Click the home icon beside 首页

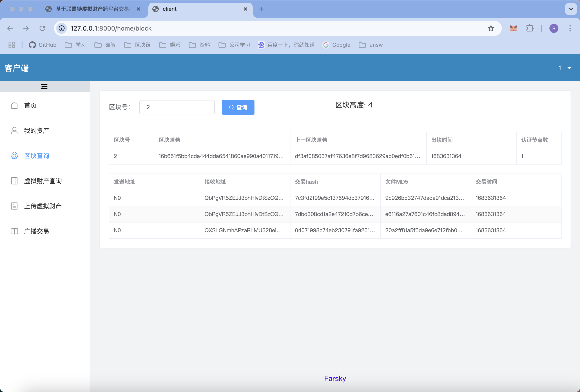14,105
